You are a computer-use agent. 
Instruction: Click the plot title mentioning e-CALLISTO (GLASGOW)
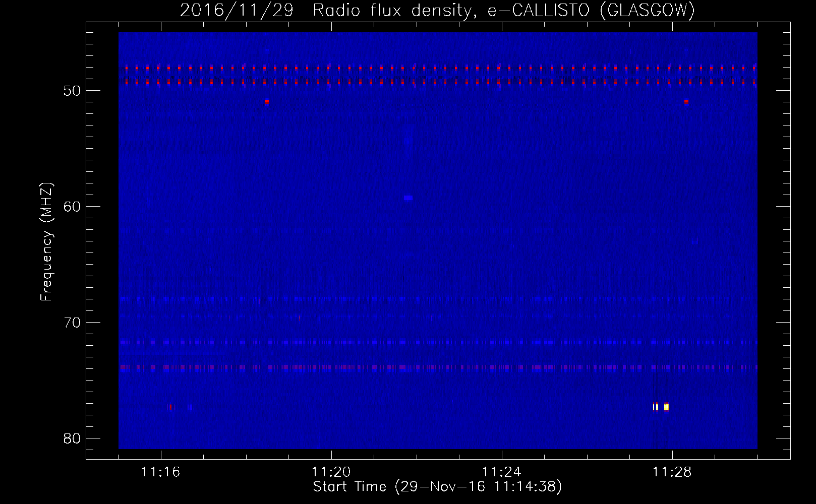(x=437, y=10)
